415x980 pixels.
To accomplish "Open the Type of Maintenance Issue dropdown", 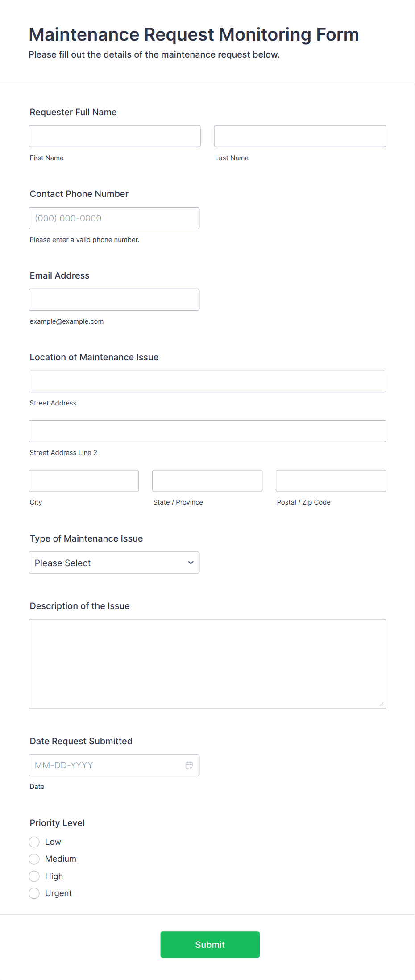I will 114,563.
